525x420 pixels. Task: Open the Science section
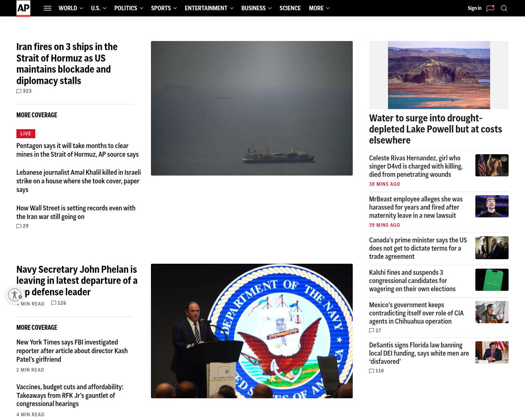coord(290,8)
